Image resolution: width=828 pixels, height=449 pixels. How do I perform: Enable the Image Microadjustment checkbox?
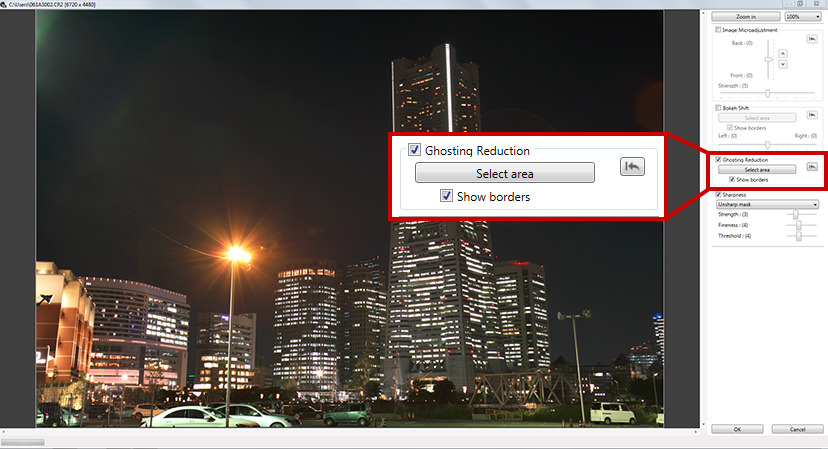[x=718, y=30]
